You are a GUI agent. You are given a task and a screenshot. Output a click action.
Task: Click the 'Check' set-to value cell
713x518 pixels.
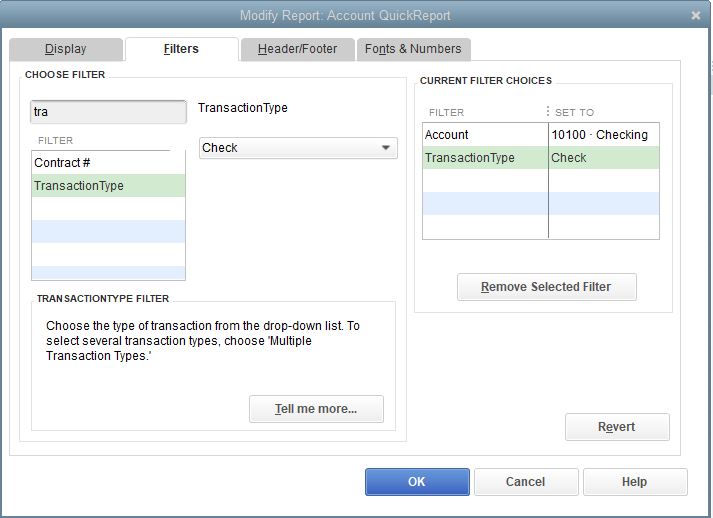coord(604,158)
